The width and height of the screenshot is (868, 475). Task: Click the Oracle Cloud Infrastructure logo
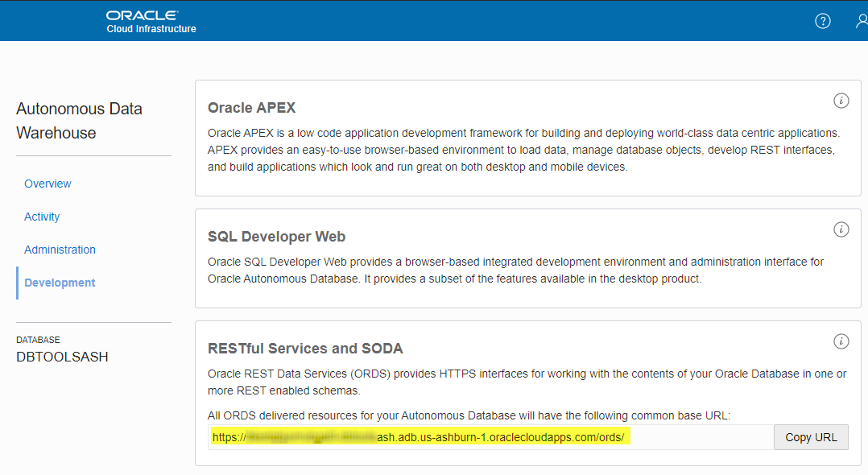click(151, 22)
